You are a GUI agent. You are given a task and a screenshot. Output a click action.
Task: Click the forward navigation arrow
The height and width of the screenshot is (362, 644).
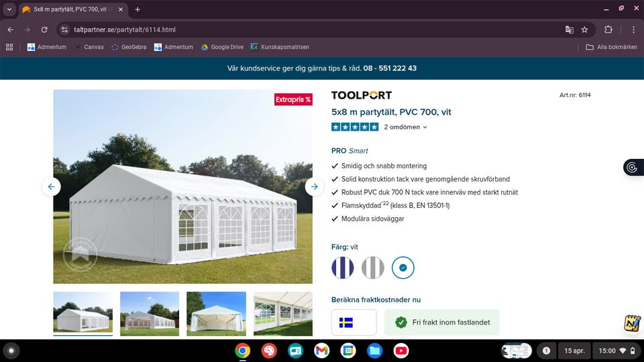point(27,29)
